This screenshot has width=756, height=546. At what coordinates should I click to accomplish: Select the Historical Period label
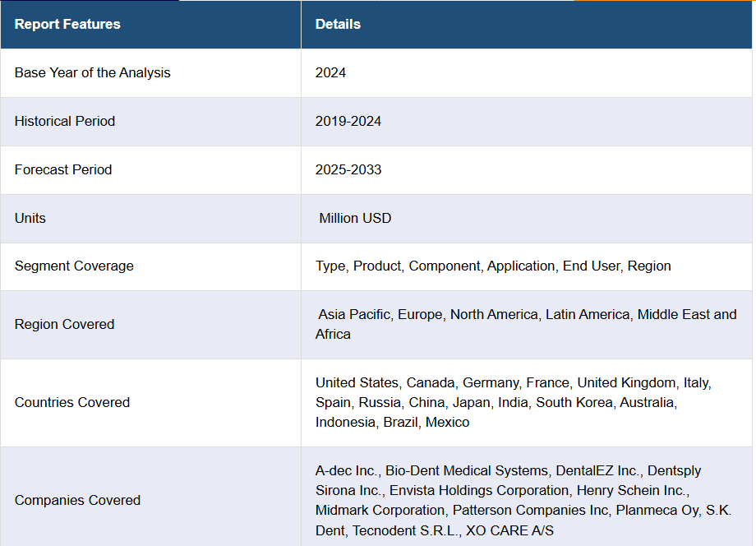(64, 121)
